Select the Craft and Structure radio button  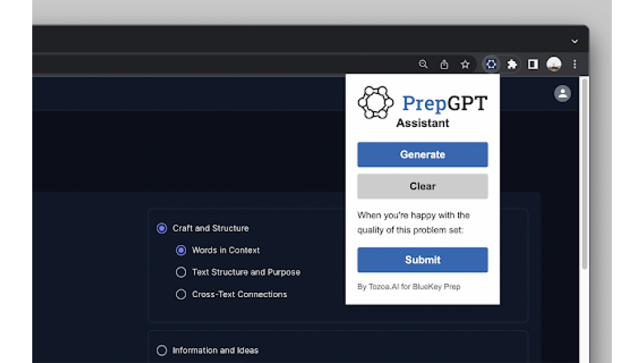point(162,228)
